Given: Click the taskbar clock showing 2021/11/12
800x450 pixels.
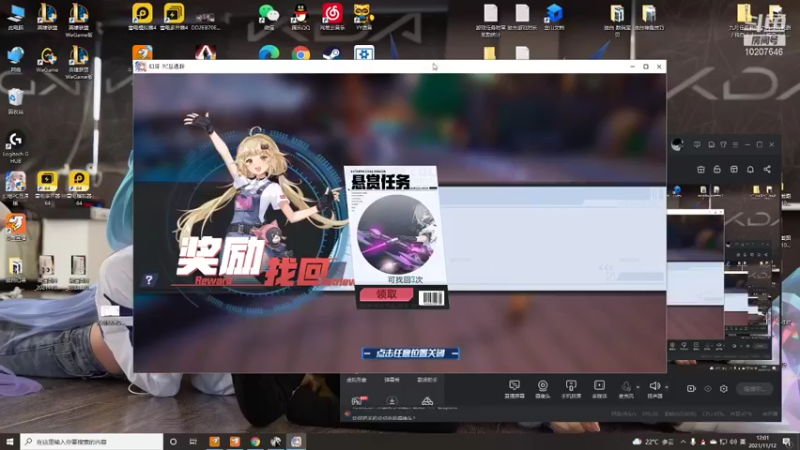Looking at the screenshot, I should 762,441.
